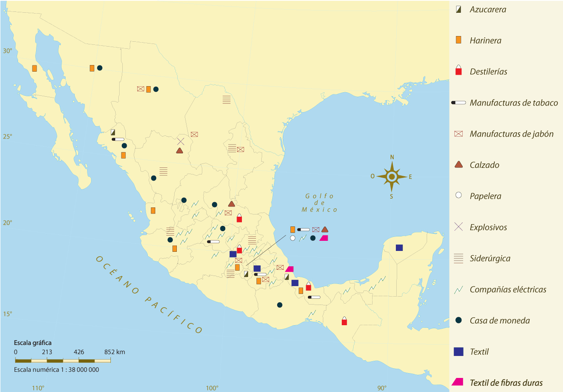Click the Escala numérica 1:38 000 000 text
The height and width of the screenshot is (392, 563).
coord(56,370)
